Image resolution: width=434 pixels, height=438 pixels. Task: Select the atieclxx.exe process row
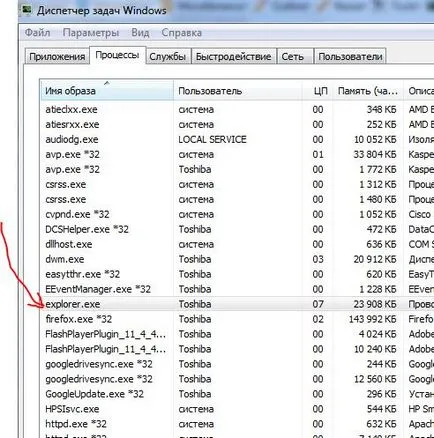237,109
